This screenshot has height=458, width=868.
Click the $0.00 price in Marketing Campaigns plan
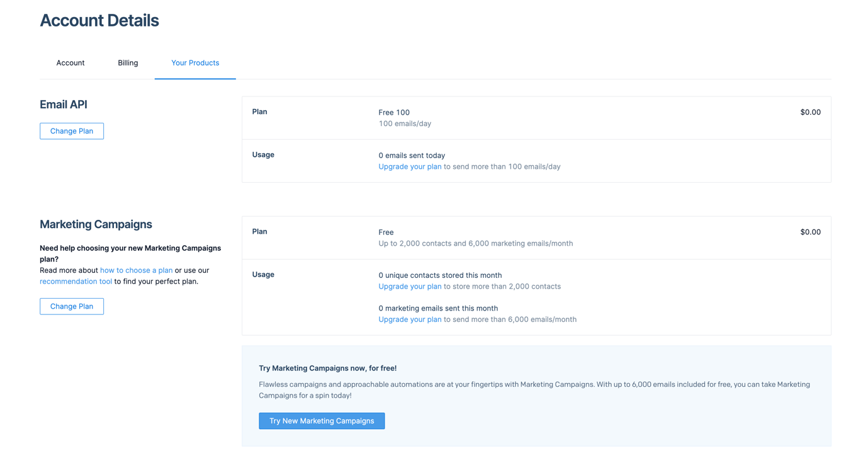tap(810, 232)
